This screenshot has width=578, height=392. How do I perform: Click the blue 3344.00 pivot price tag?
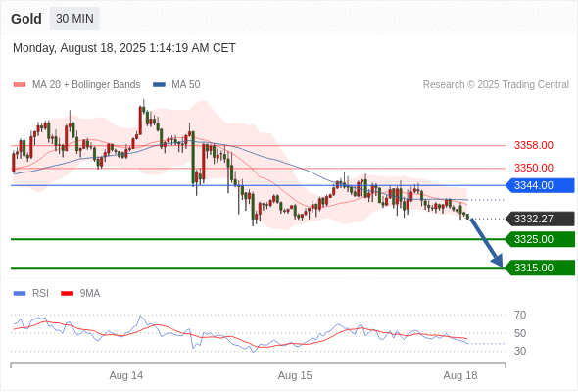pyautogui.click(x=540, y=185)
